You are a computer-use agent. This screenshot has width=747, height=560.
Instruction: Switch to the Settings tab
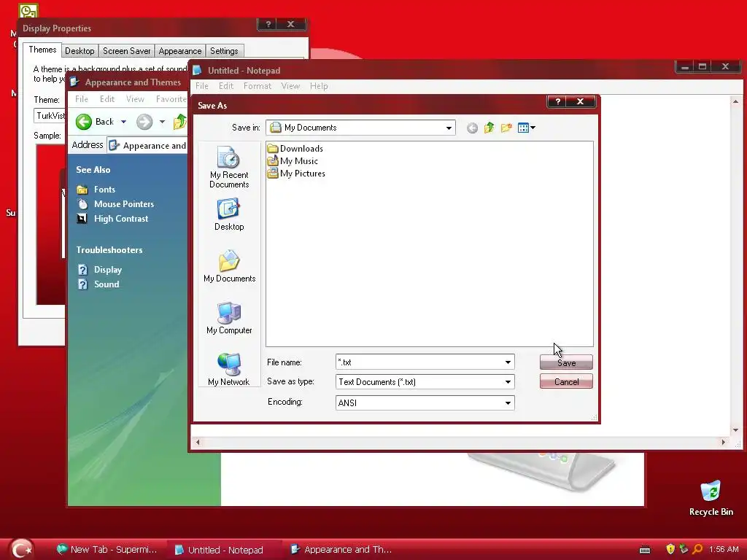pos(224,51)
